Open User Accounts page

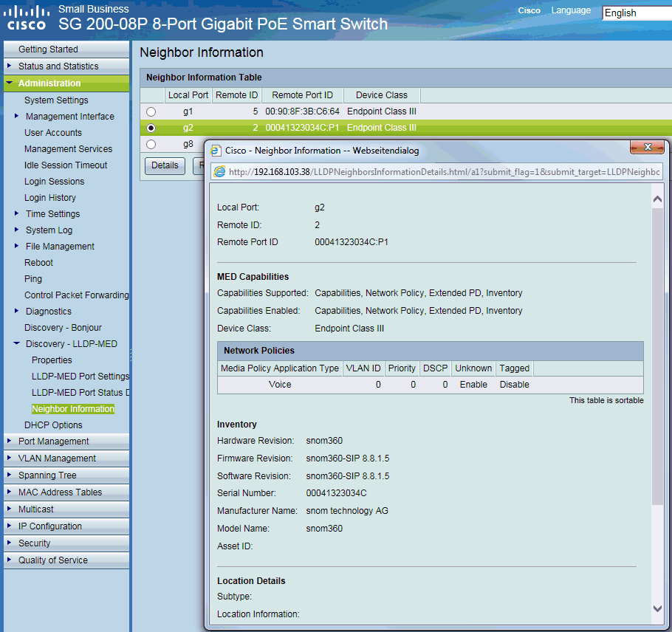(x=52, y=133)
